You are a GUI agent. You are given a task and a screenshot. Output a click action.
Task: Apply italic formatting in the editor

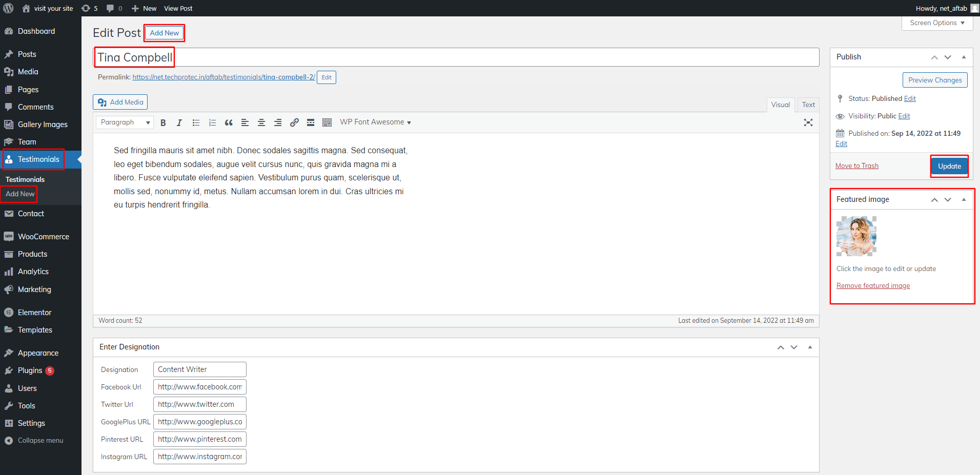point(179,122)
